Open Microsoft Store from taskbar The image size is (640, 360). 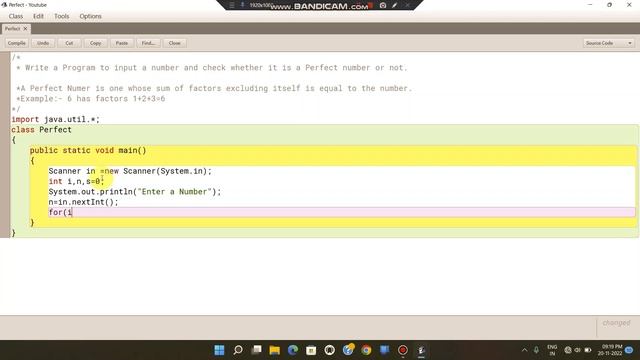coord(311,350)
